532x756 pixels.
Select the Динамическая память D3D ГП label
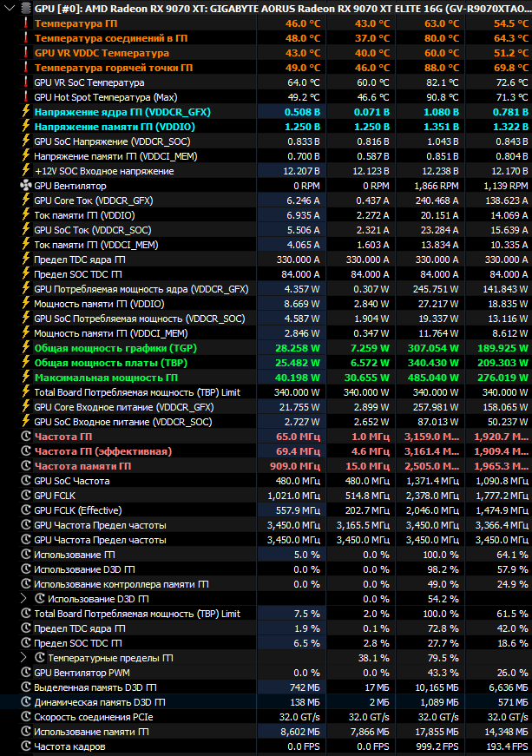pyautogui.click(x=99, y=702)
